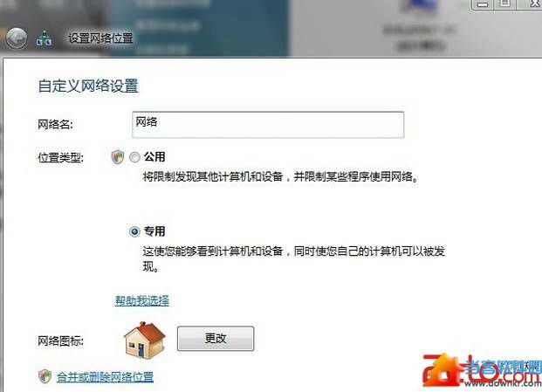
Task: Click the shield icon beside 合并或删除网络位置
Action: pyautogui.click(x=45, y=376)
